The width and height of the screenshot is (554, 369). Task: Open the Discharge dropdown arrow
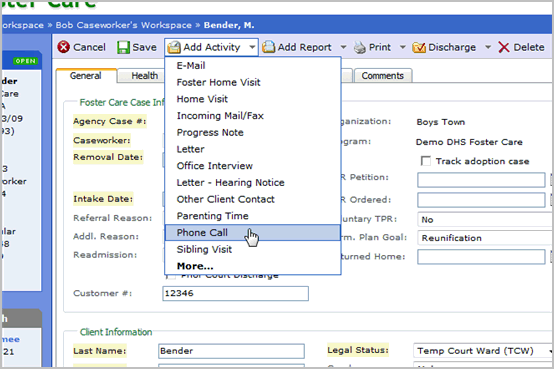tap(488, 47)
